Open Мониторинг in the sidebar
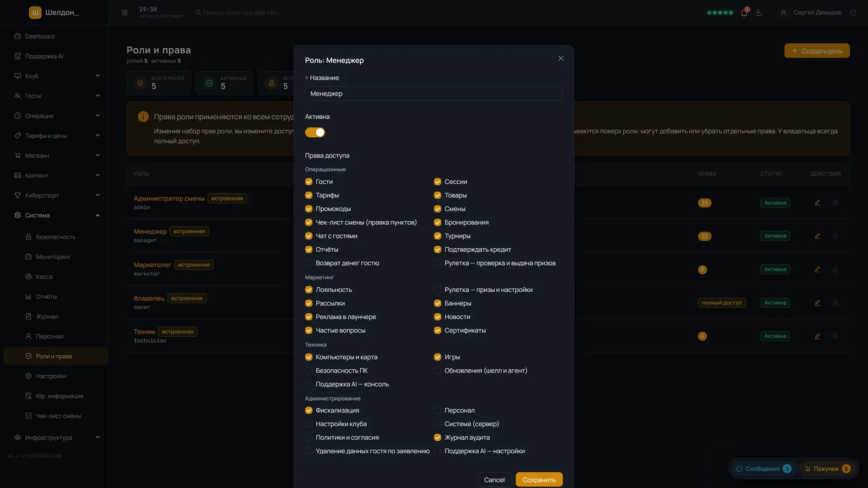868x488 pixels. [x=54, y=257]
